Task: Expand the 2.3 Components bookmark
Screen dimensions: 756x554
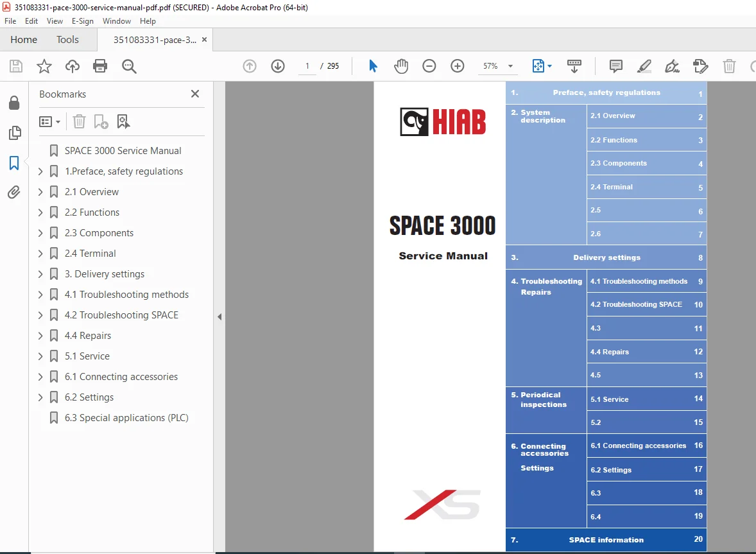Action: coord(40,233)
